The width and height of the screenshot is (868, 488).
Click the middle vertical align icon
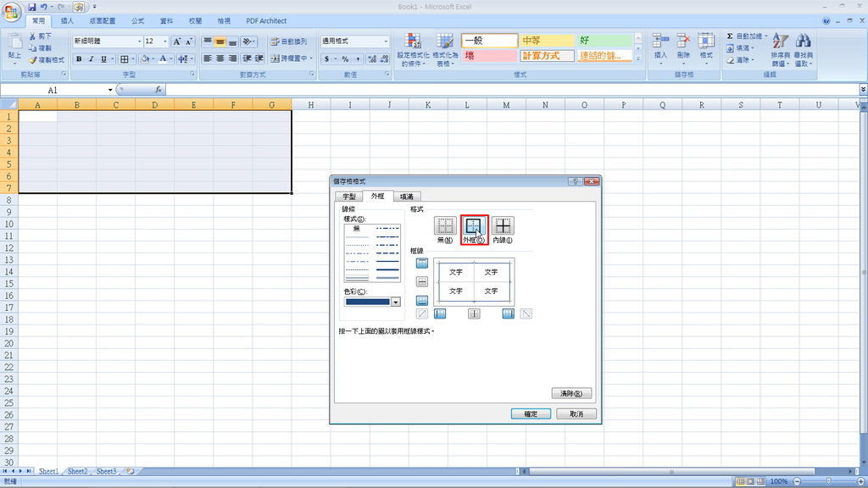220,42
